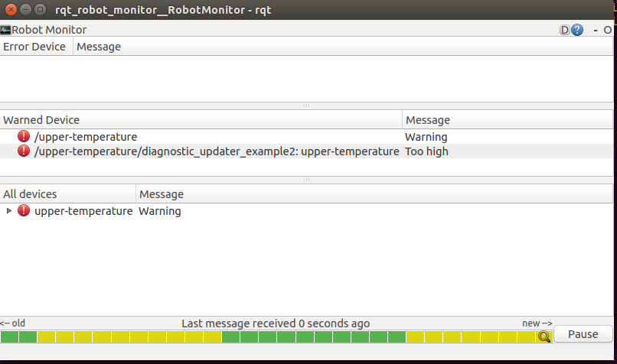617x364 pixels.
Task: Pause the diagnostics timeline
Action: coord(583,334)
